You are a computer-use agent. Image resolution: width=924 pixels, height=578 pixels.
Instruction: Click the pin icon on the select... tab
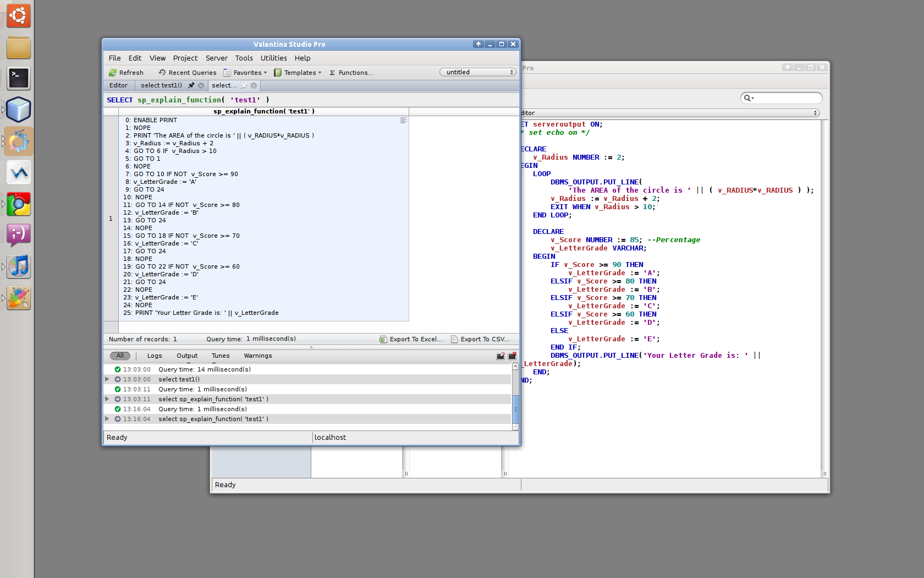(x=244, y=85)
